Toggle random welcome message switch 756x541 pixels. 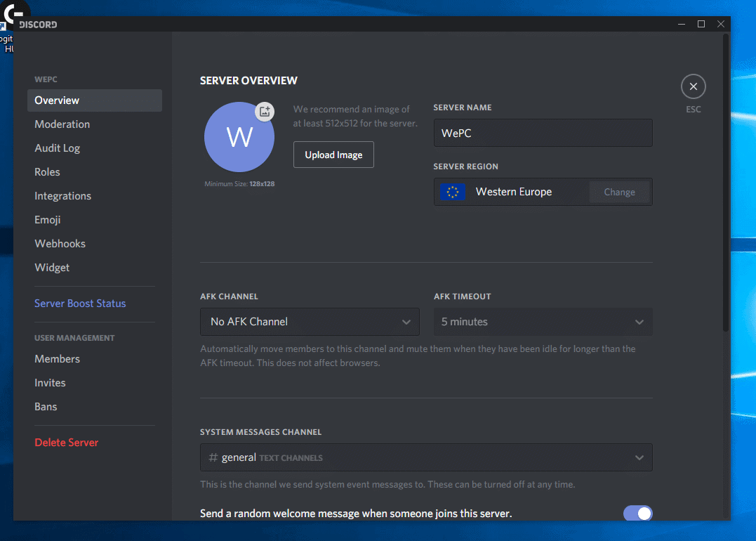tap(637, 513)
